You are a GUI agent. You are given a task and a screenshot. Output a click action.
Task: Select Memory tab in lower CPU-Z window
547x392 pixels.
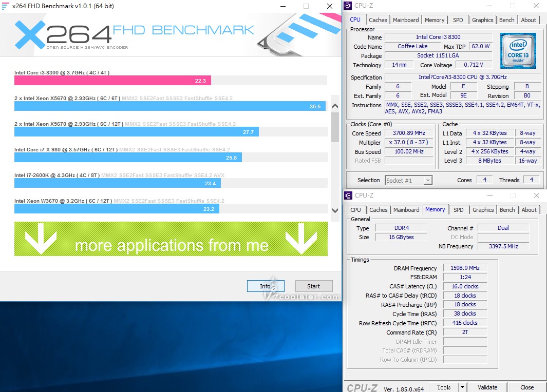click(435, 209)
